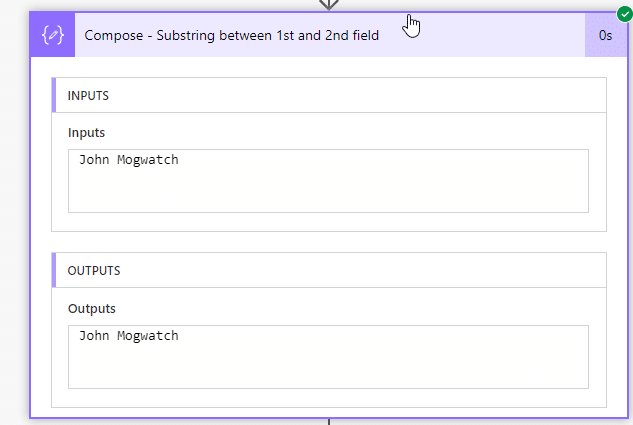
Task: Click the purple accent bar beside INPUTS
Action: [54, 96]
